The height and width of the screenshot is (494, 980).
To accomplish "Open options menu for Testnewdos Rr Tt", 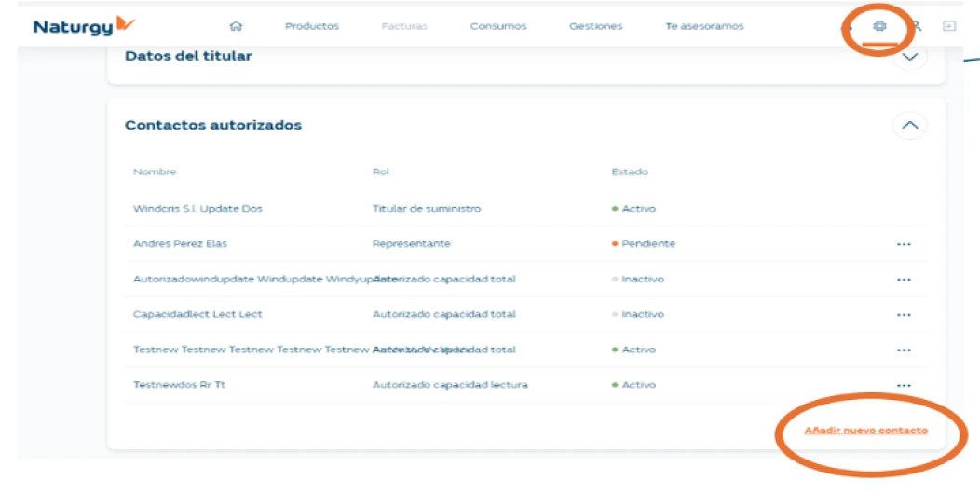I will [903, 385].
